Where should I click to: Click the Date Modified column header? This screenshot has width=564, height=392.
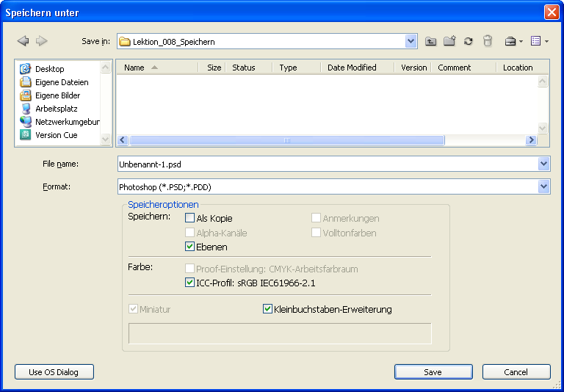tap(351, 68)
